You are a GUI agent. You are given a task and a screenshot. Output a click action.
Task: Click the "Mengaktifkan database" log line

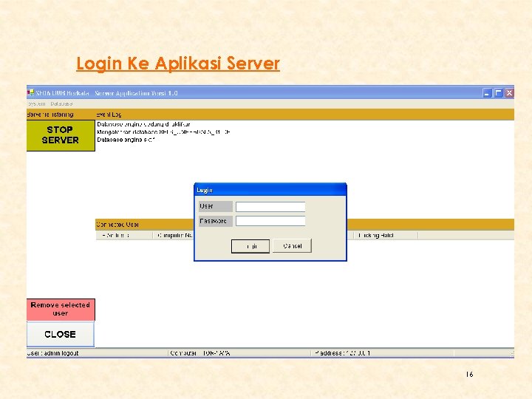click(x=163, y=132)
